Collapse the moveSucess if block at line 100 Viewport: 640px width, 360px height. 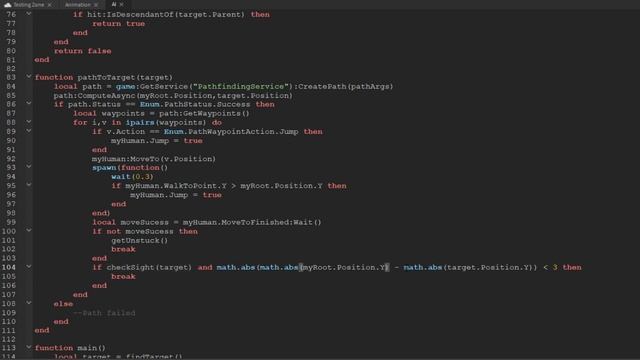pos(29,231)
